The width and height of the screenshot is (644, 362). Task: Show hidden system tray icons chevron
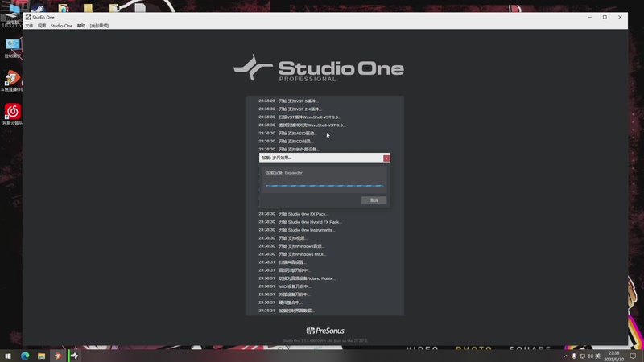(566, 356)
